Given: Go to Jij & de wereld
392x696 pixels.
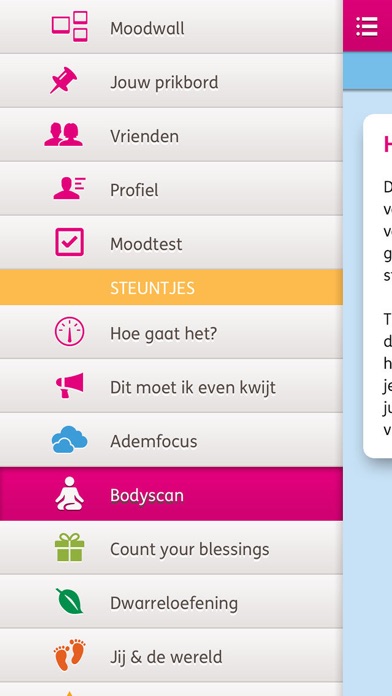Looking at the screenshot, I should click(171, 656).
